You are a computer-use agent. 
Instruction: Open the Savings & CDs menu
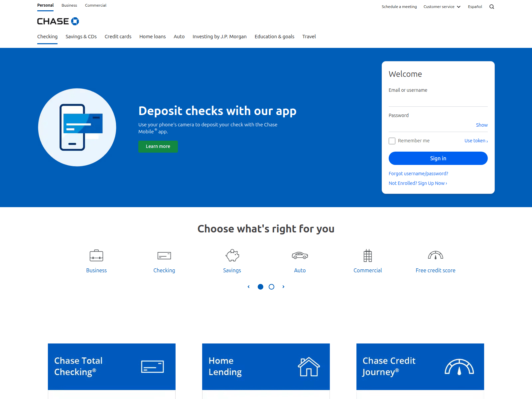(x=81, y=37)
